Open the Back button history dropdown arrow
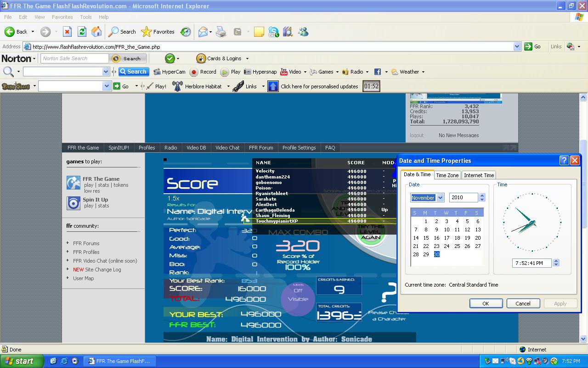 33,32
